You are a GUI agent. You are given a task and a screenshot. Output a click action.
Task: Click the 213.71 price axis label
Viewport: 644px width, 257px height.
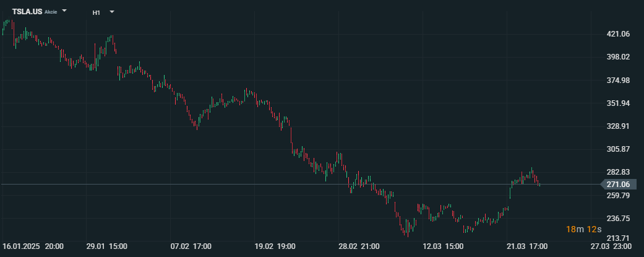tap(618, 238)
